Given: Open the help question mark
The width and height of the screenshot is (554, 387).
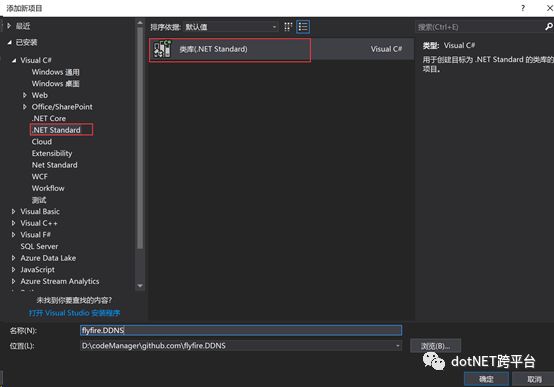Looking at the screenshot, I should (x=523, y=8).
